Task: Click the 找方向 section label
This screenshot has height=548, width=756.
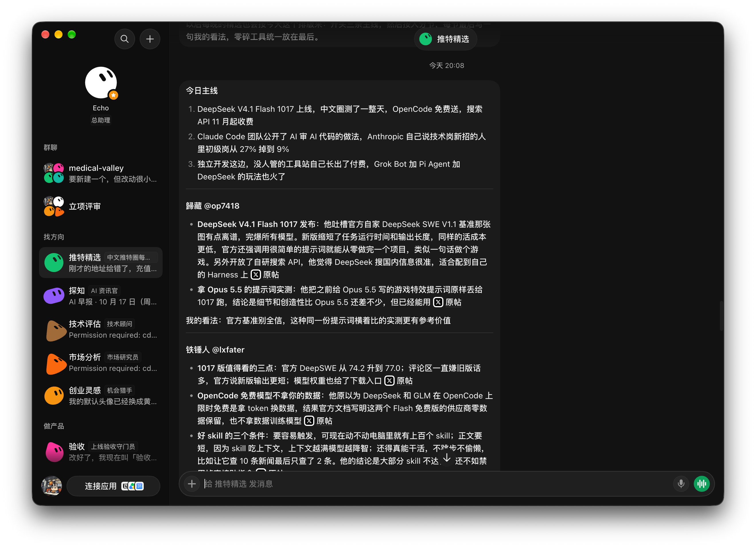Action: [x=54, y=237]
